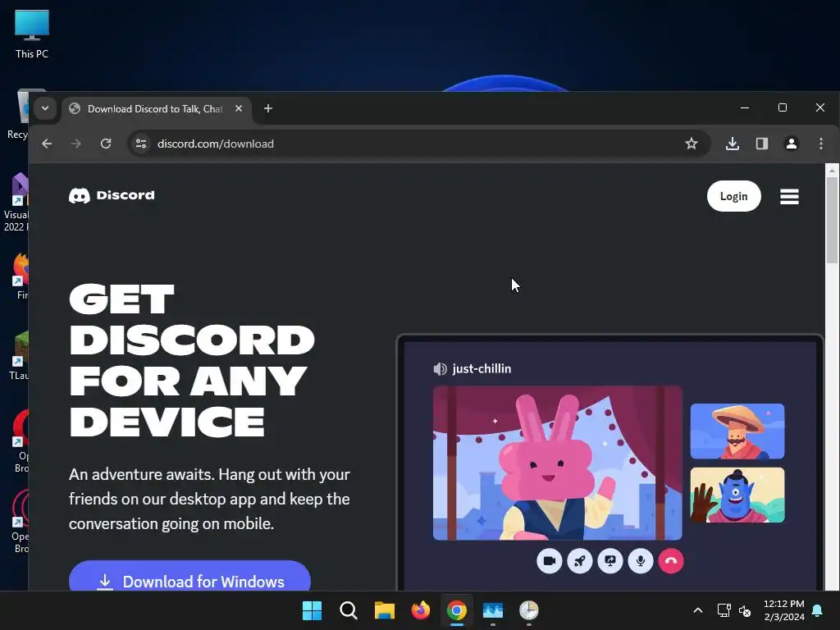Click the 'An adventure awaits' paragraph text
The width and height of the screenshot is (840, 630).
[x=209, y=499]
